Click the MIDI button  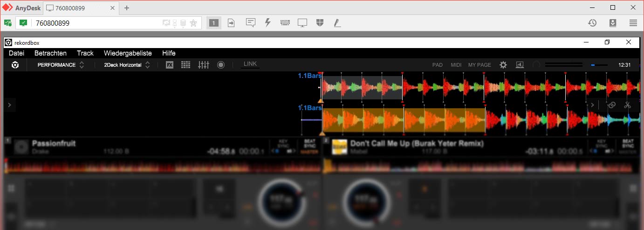[456, 65]
